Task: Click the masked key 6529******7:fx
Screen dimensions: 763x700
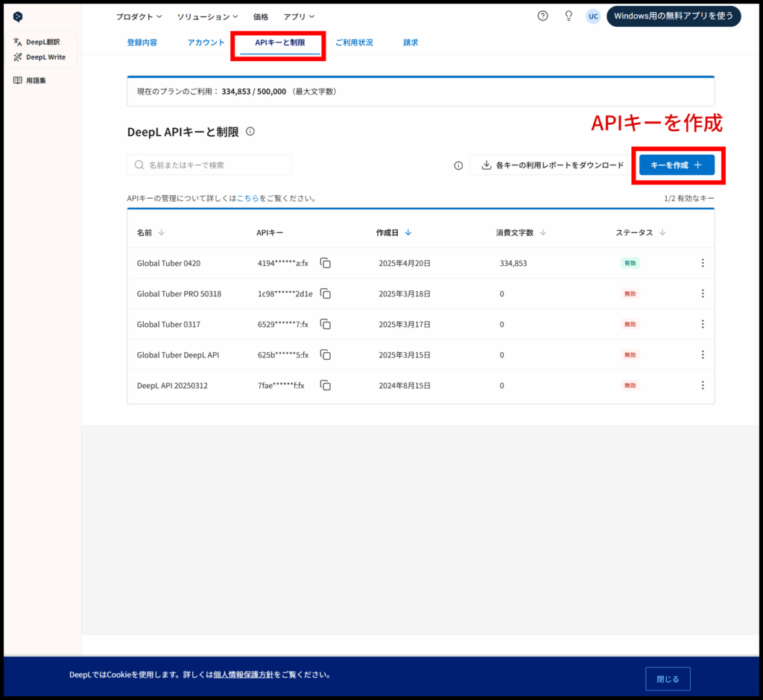Action: point(283,325)
